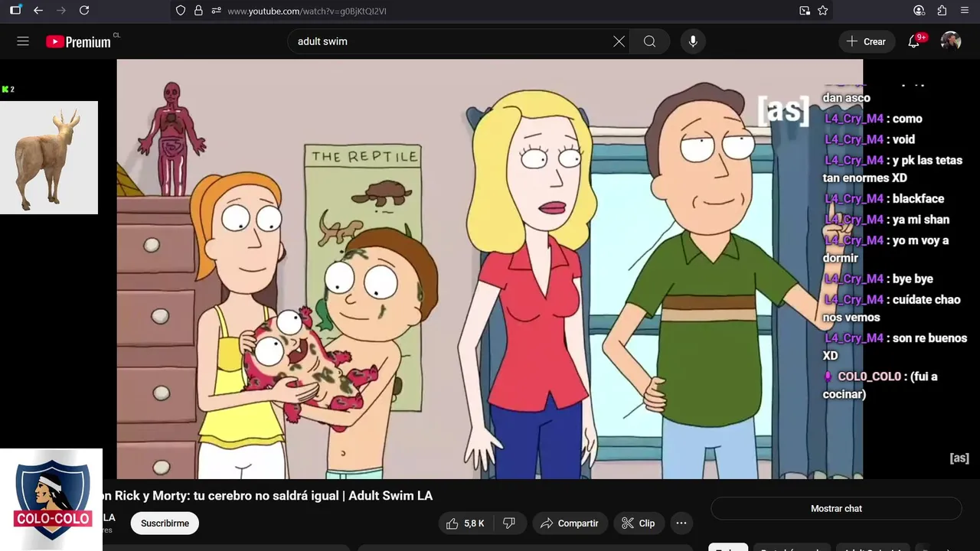Subscribe using the Suscribirme button

165,523
